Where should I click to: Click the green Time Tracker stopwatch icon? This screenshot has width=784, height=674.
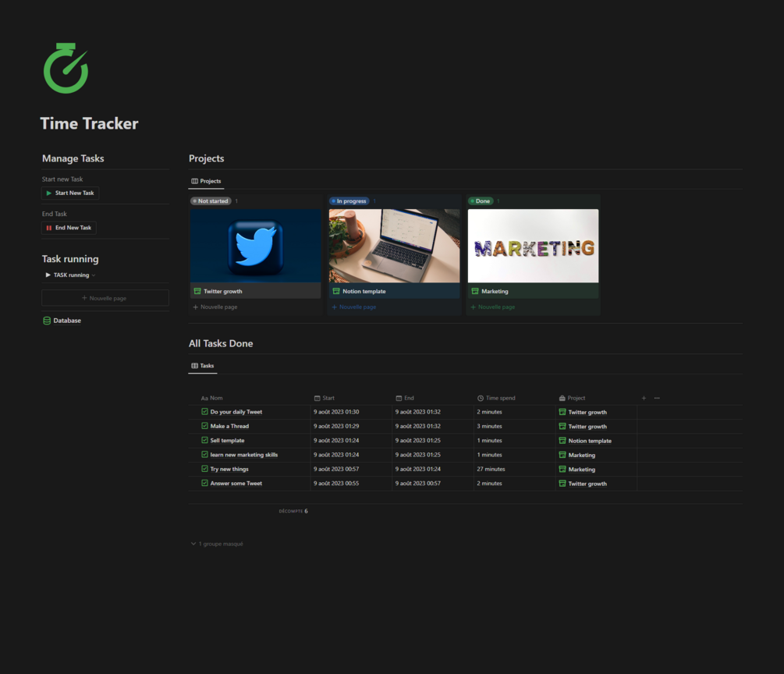coord(66,68)
